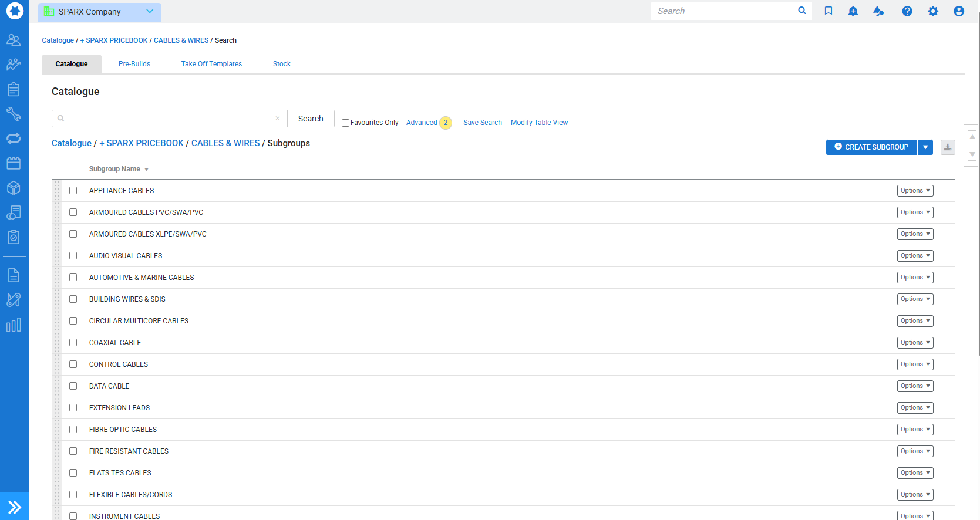Click the download export icon button
Viewport: 980px width, 520px height.
947,147
